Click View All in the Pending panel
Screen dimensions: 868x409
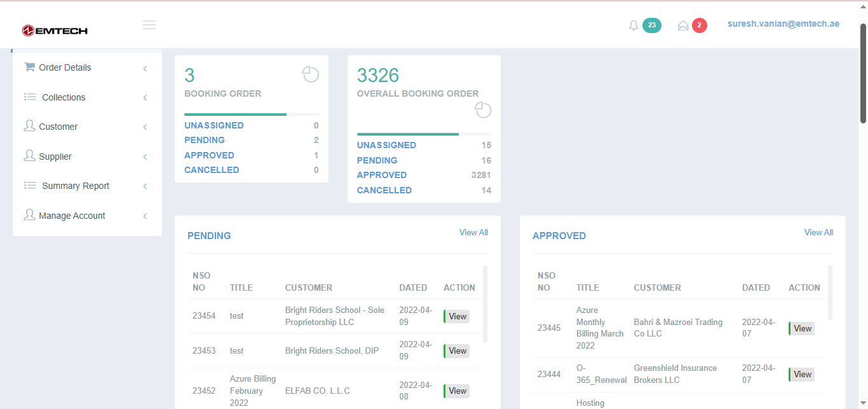tap(473, 233)
